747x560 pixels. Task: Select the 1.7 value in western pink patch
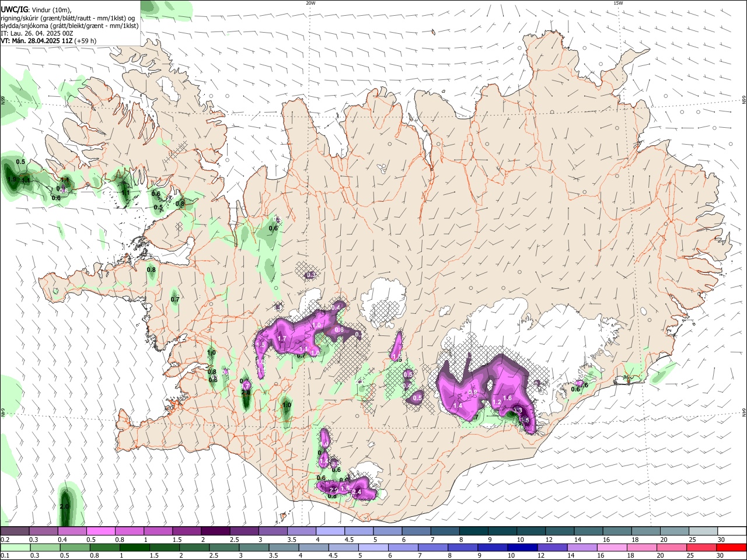(281, 339)
